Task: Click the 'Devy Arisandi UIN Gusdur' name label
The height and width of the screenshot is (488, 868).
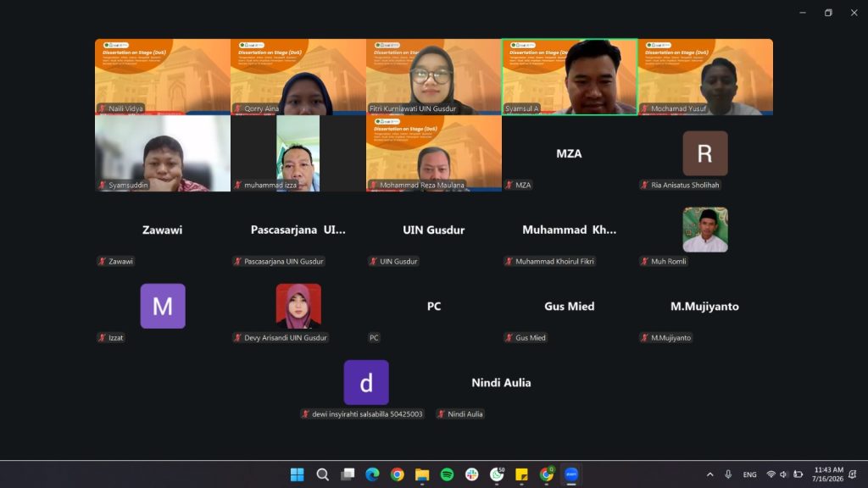Action: click(286, 337)
